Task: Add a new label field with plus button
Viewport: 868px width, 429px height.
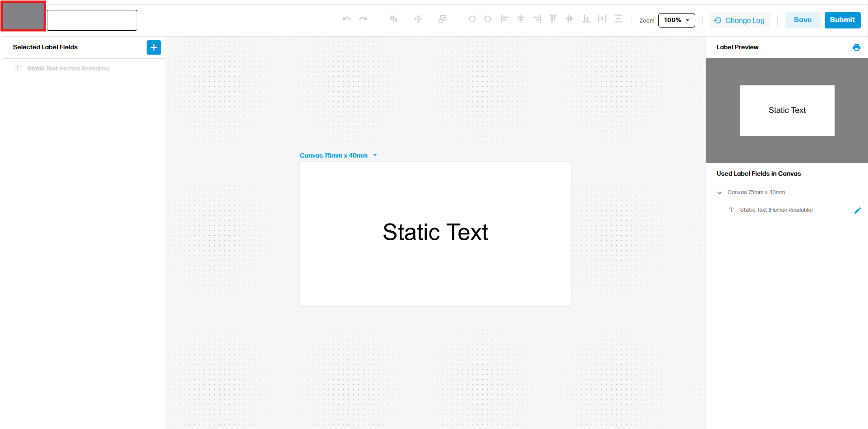Action: [x=154, y=47]
